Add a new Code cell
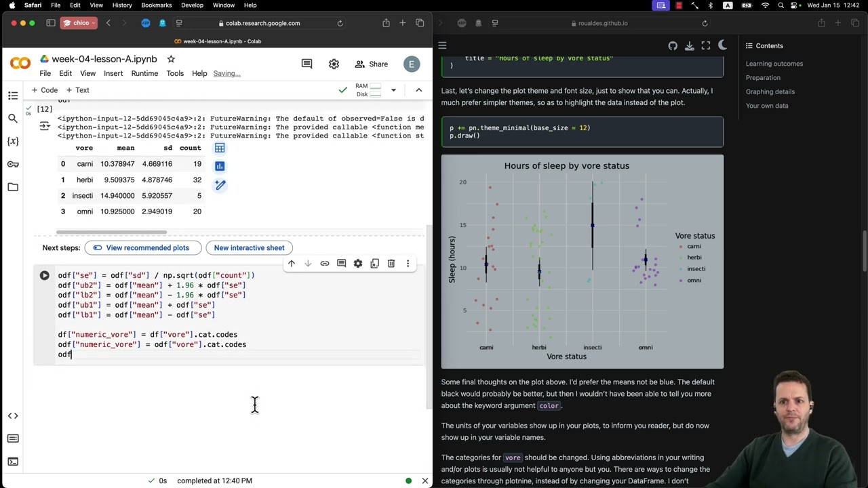This screenshot has width=868, height=488. pyautogui.click(x=44, y=90)
